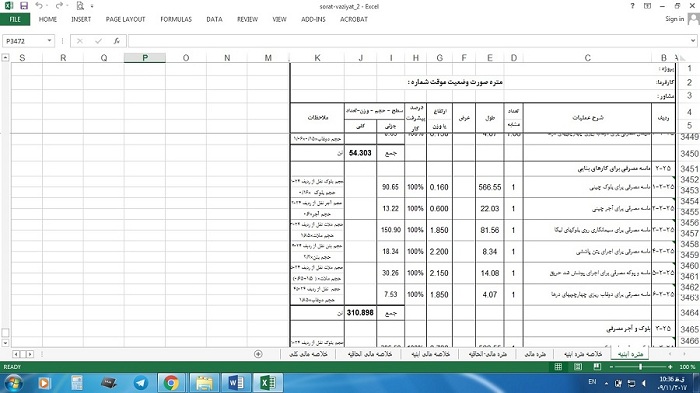The width and height of the screenshot is (700, 393).
Task: Select column P header
Action: pos(145,58)
